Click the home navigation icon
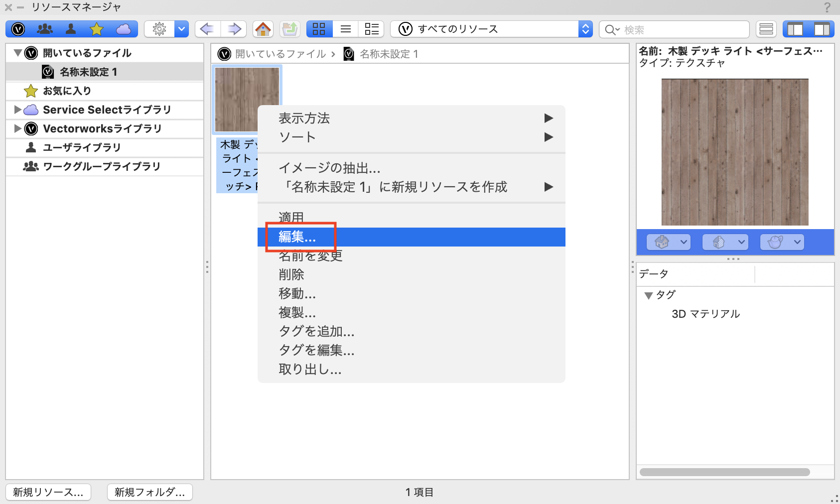This screenshot has height=504, width=840. coord(263,28)
